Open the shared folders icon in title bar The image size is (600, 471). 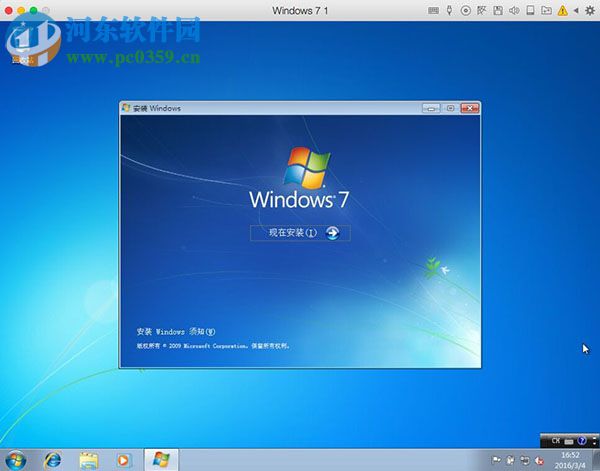pyautogui.click(x=546, y=10)
